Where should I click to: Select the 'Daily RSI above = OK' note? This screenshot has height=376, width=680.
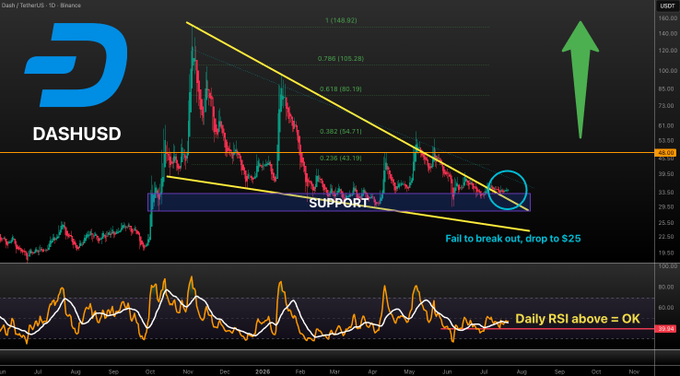[577, 319]
